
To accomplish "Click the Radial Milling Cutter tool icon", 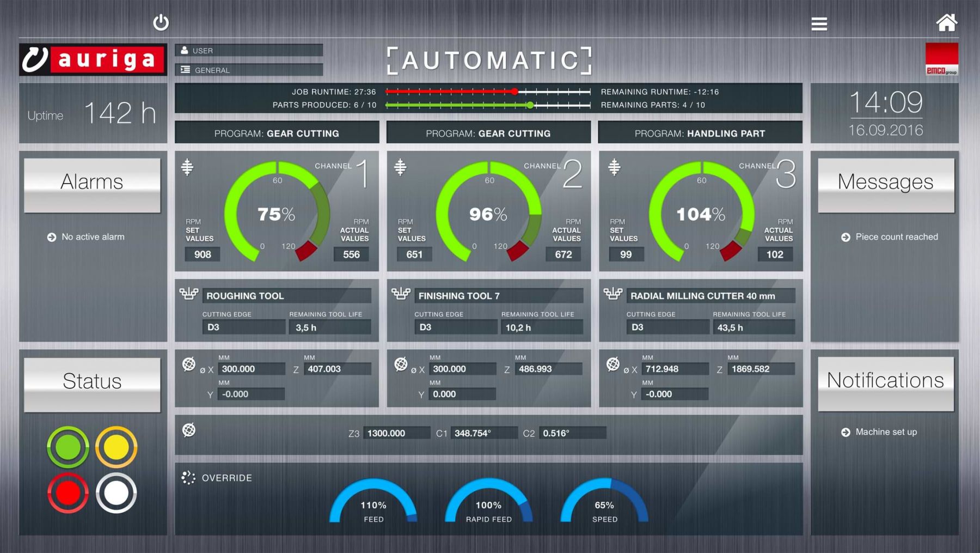I will click(612, 295).
